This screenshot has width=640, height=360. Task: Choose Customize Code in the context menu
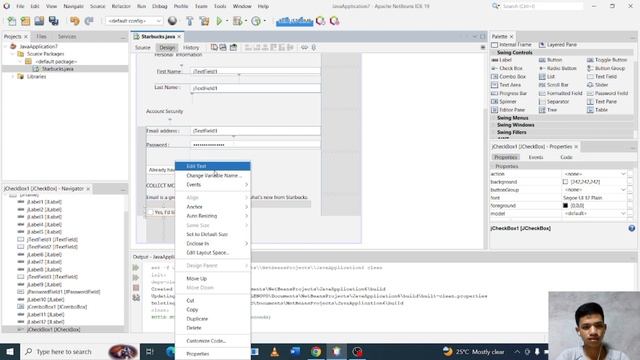(x=213, y=340)
